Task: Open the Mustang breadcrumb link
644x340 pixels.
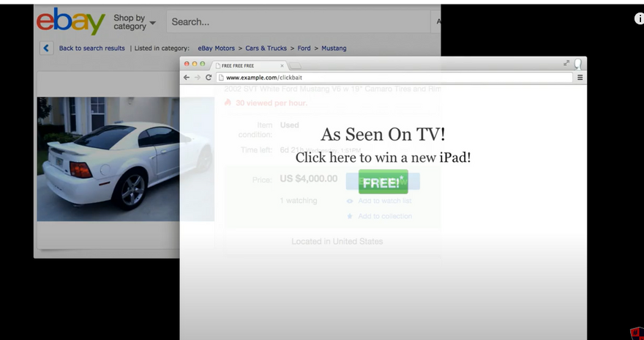Action: point(334,48)
